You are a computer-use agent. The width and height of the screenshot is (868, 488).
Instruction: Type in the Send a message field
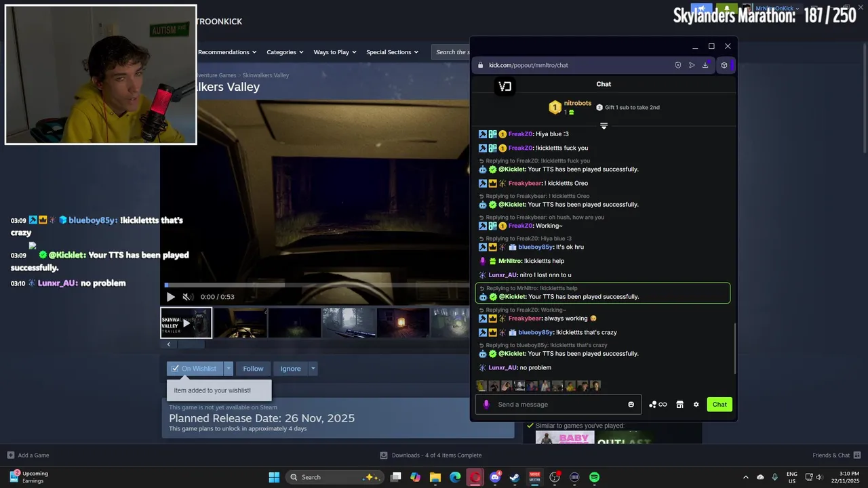[x=559, y=405]
